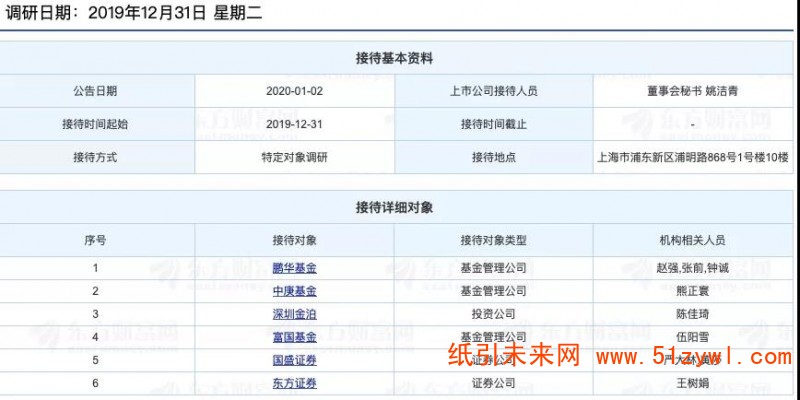The width and height of the screenshot is (800, 400).
Task: Select 基金管理公司 type in 鹏华基金 row
Action: pos(494,268)
